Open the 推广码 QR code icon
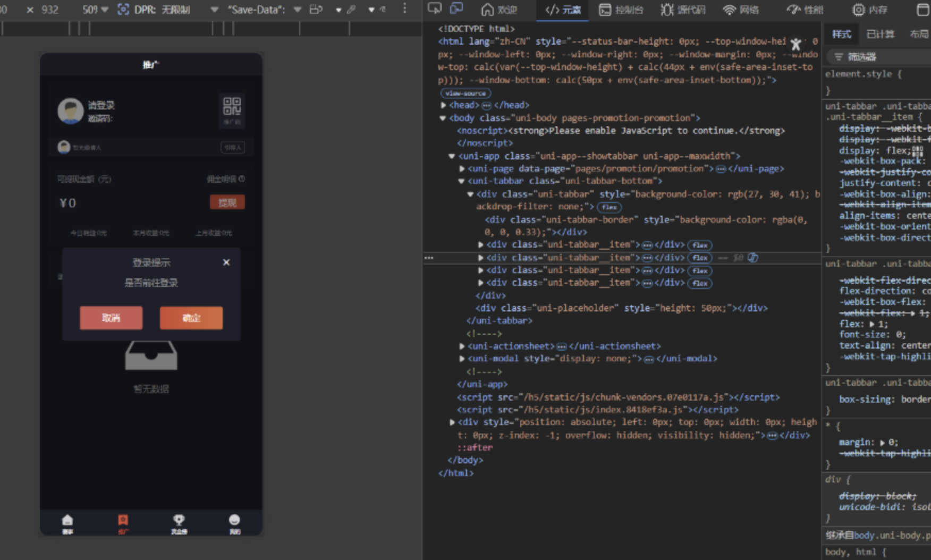Screen dimensions: 931x560 point(232,111)
